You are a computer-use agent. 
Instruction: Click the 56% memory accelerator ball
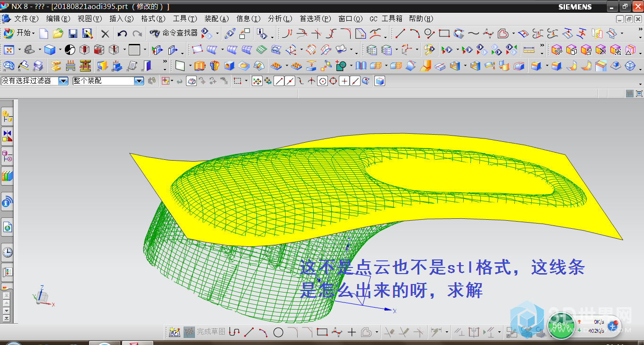point(561,326)
